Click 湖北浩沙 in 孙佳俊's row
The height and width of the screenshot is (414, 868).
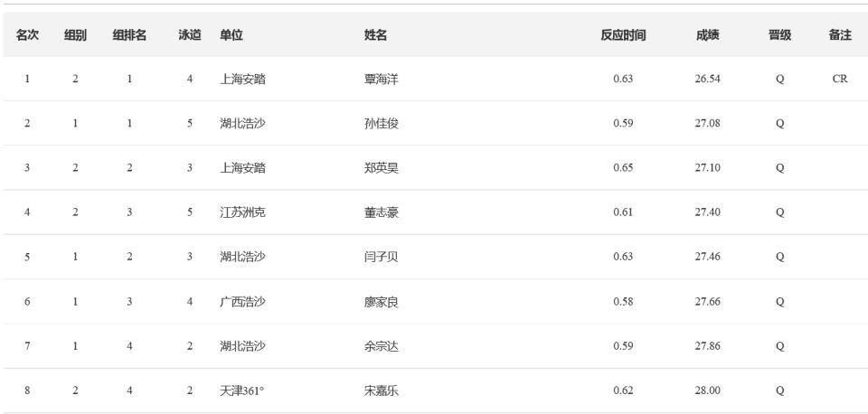(x=242, y=124)
